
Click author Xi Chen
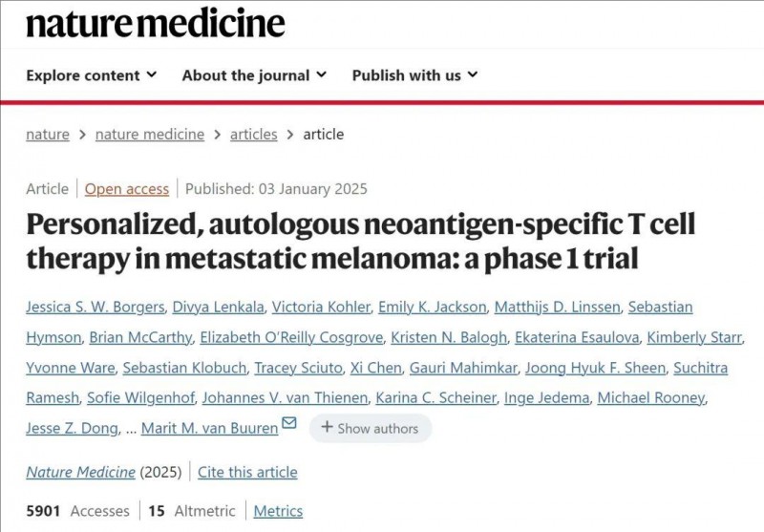375,368
